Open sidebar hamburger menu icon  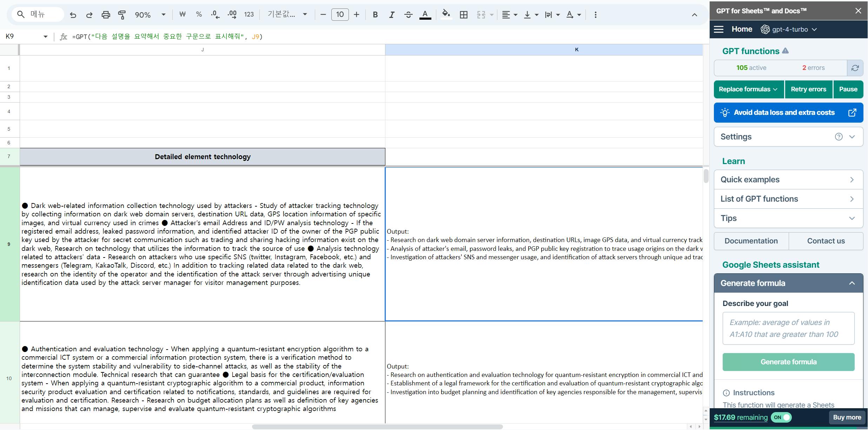pos(718,30)
